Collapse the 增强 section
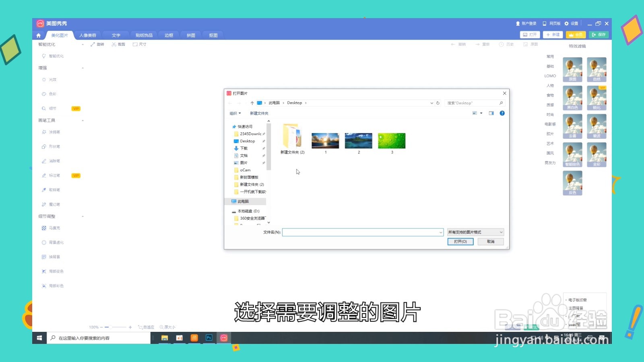Screen dimensions: 644x362 click(83, 68)
